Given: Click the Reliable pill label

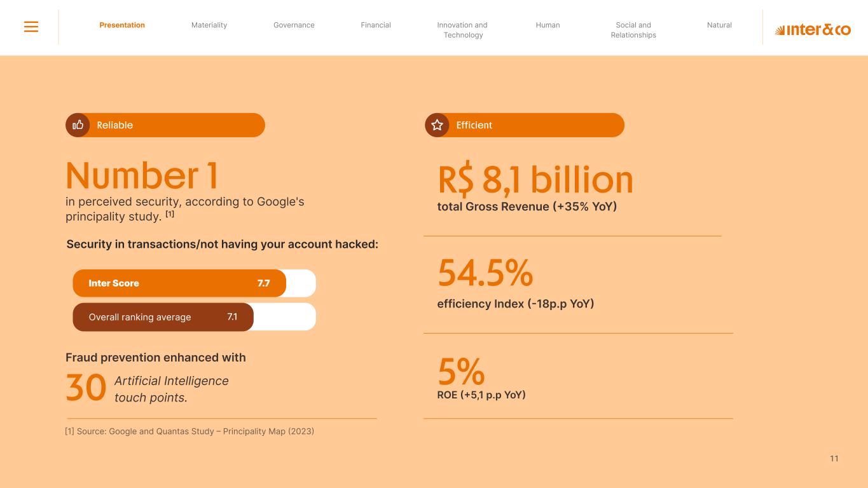Looking at the screenshot, I should pos(115,125).
